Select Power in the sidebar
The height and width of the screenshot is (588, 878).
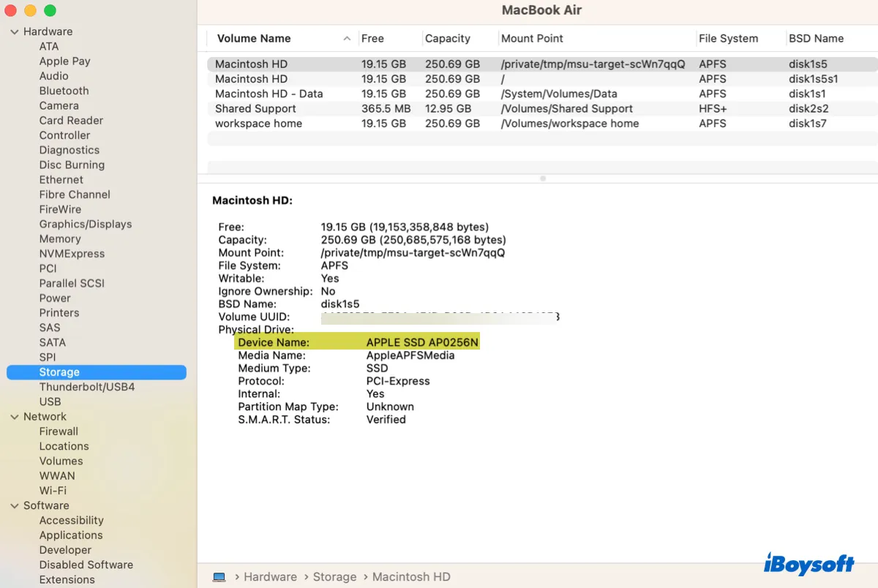(56, 298)
